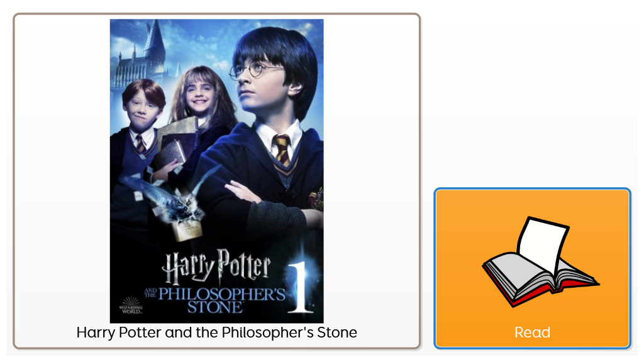Select the orange Read button
Screen dimensions: 644x362
click(x=532, y=268)
